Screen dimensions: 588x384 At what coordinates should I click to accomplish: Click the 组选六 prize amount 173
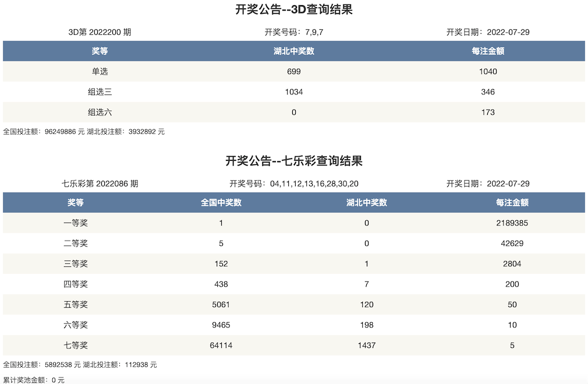click(x=488, y=112)
